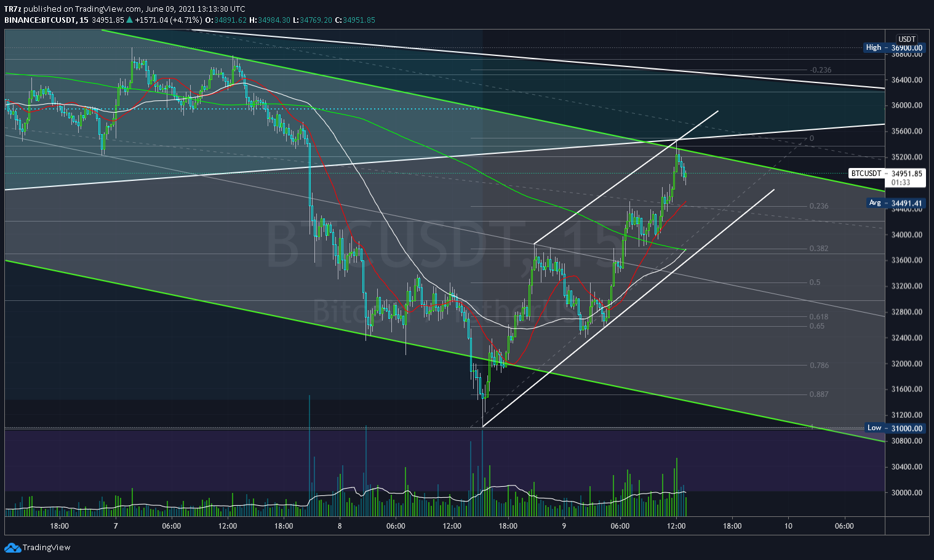
Task: Select the 0.618 Fibonacci level label
Action: pyautogui.click(x=819, y=317)
